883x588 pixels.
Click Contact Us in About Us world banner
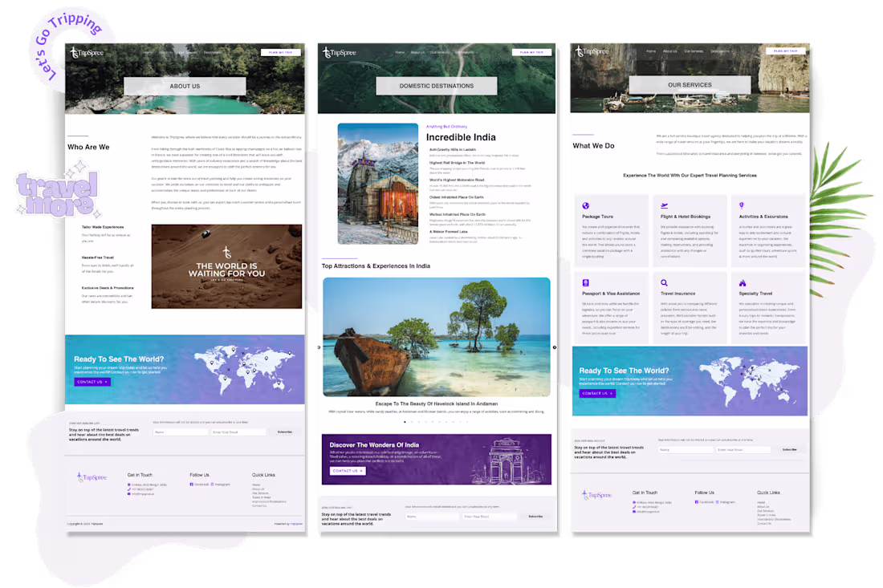coord(92,382)
